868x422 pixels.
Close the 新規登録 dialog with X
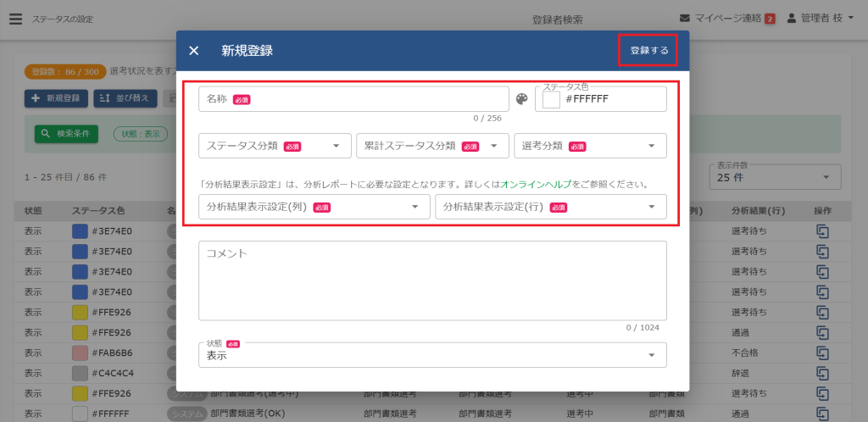[x=194, y=51]
